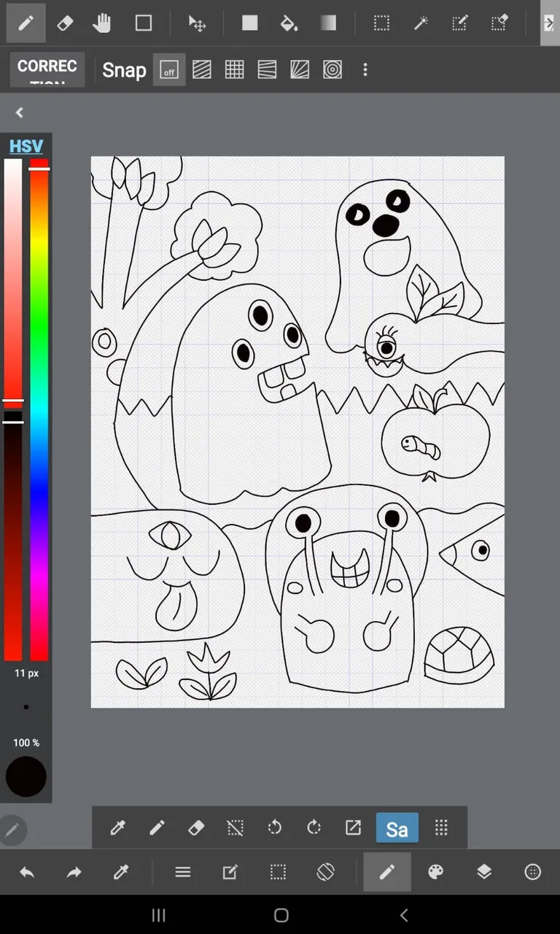Tap the Sa save button
The height and width of the screenshot is (934, 560).
pos(397,828)
